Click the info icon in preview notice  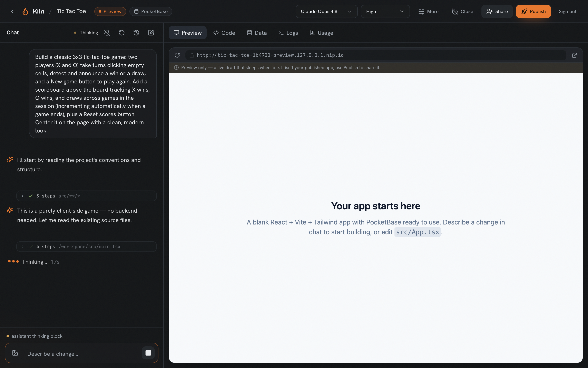click(x=176, y=68)
